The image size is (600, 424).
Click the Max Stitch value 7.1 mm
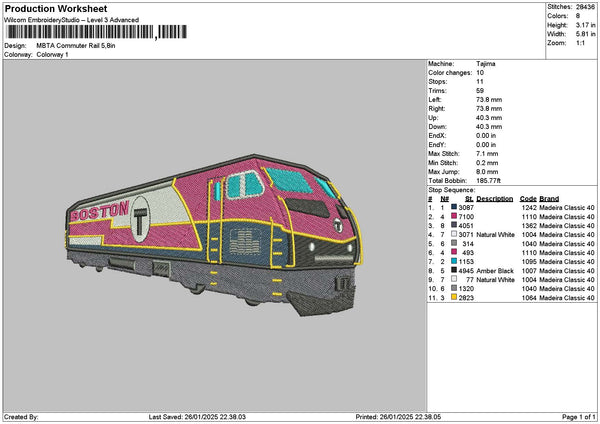487,154
